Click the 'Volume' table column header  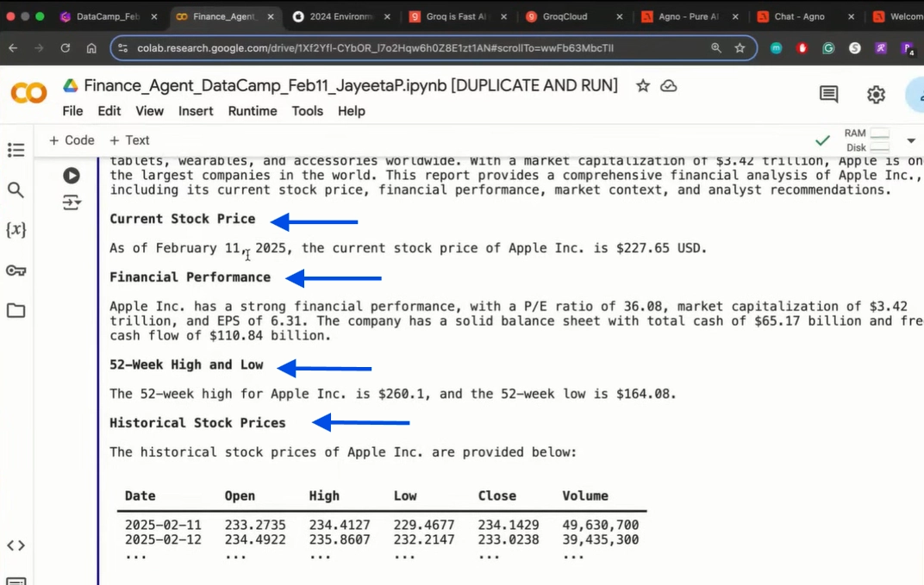click(585, 496)
